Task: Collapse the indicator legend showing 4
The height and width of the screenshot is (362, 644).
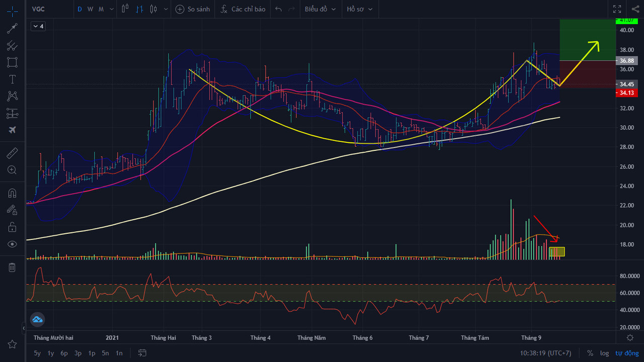Action: (x=38, y=26)
